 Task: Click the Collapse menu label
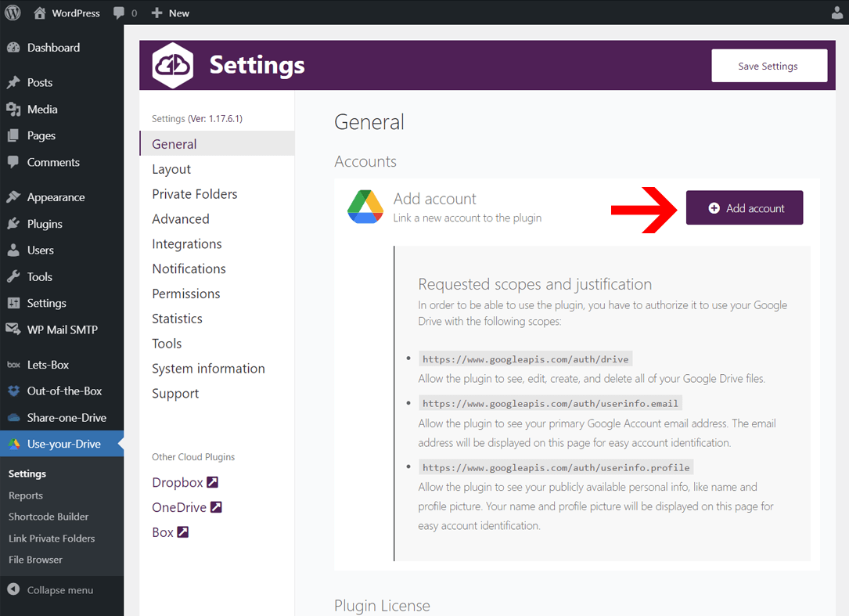click(x=60, y=590)
